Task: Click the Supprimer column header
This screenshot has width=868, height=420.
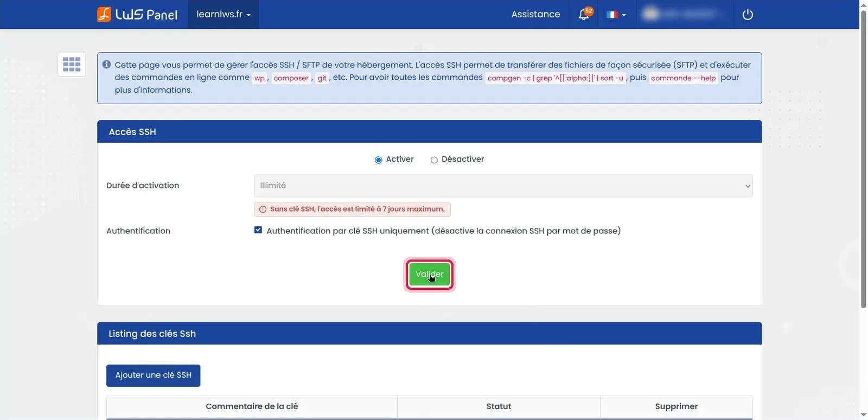Action: [x=676, y=406]
